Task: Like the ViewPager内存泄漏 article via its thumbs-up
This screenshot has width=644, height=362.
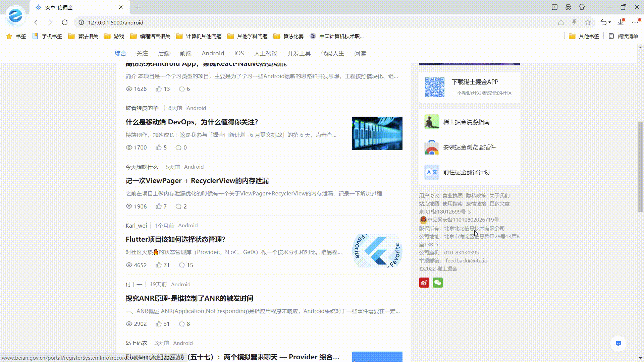Action: point(159,206)
